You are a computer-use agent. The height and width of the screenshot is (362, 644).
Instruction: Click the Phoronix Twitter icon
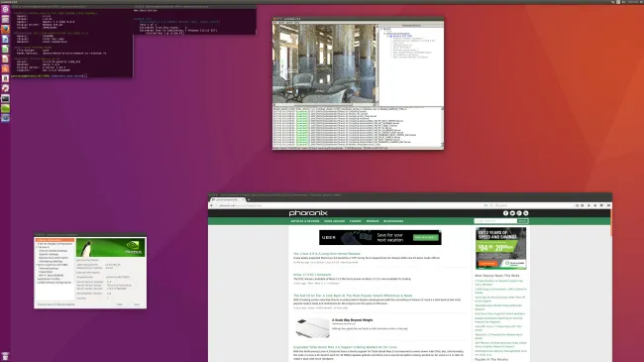tap(512, 213)
